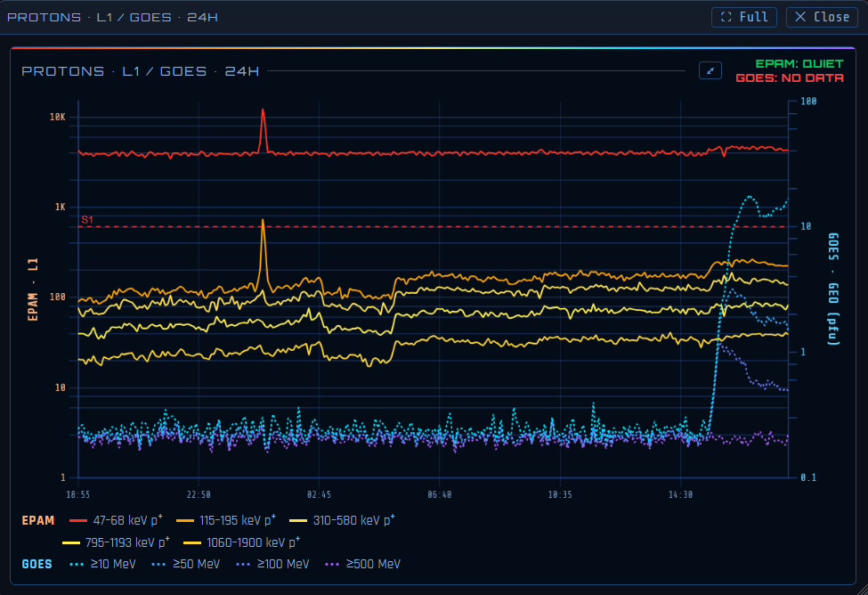The width and height of the screenshot is (868, 595).
Task: Click the EPAM: QUIET status indicator
Action: 799,64
